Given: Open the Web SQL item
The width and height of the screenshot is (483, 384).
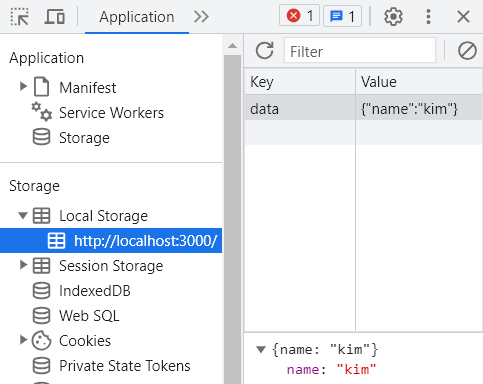Looking at the screenshot, I should tap(89, 316).
